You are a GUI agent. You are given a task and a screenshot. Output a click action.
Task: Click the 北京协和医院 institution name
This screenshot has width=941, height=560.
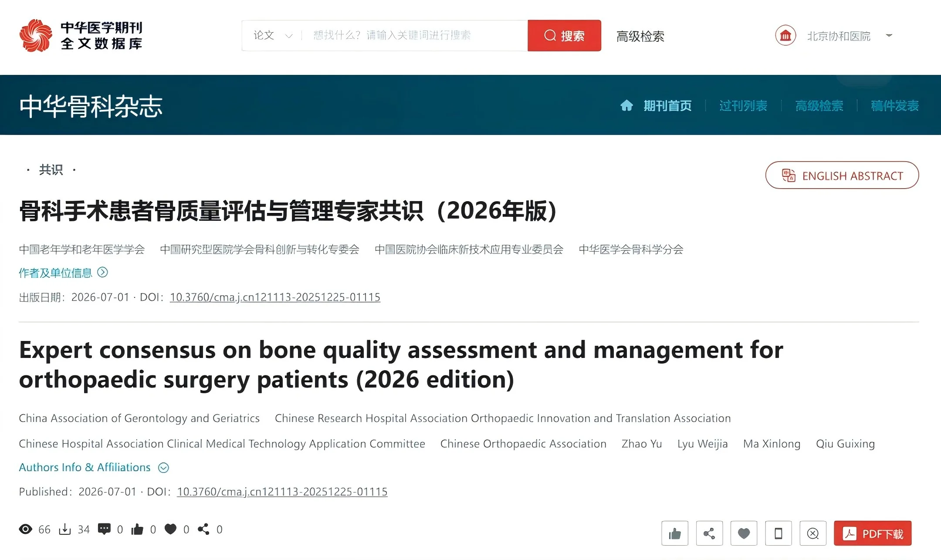click(x=839, y=36)
